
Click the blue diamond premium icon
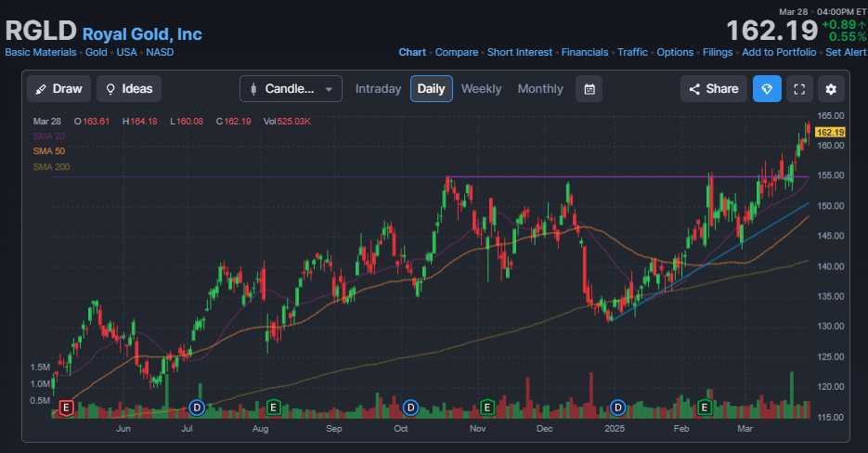[x=767, y=88]
